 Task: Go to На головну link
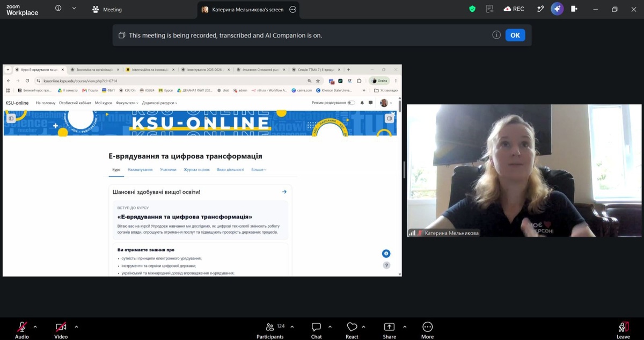click(45, 103)
